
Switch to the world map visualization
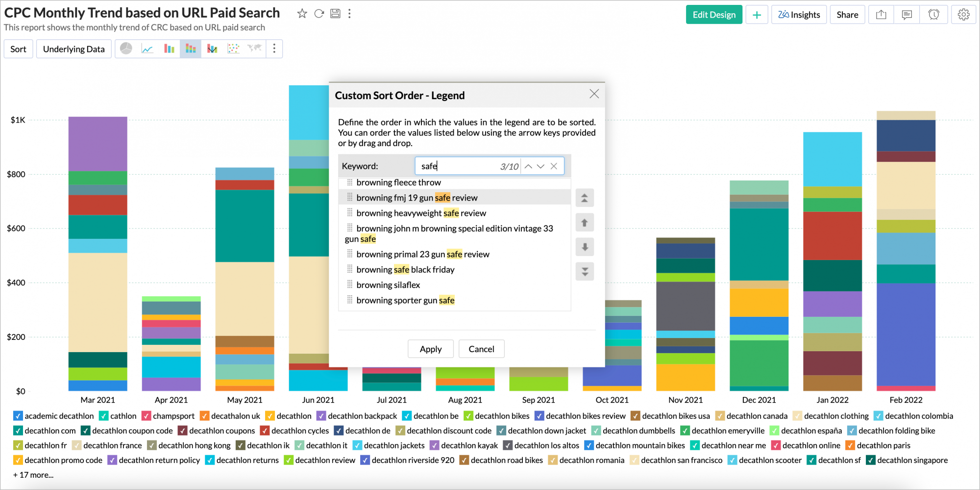[x=254, y=49]
